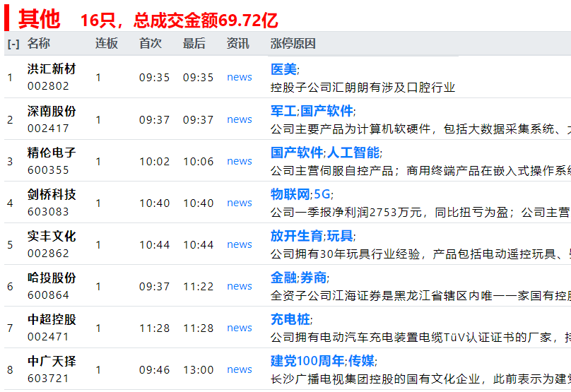Click stock code 603721
Screen dimensions: 571x392
48,379
